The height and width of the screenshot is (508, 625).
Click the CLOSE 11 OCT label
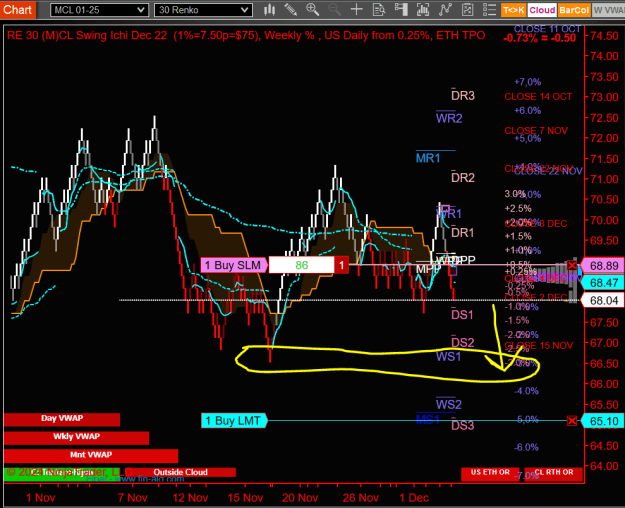point(547,29)
